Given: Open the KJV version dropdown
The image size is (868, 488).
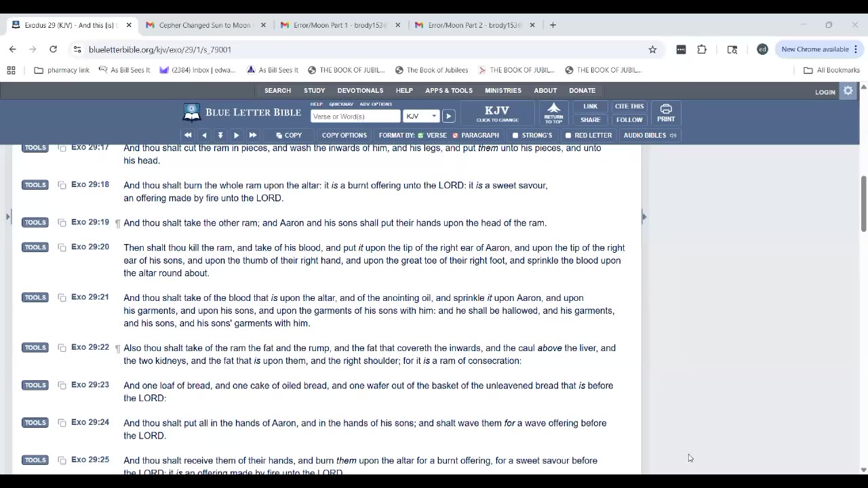Looking at the screenshot, I should 421,116.
